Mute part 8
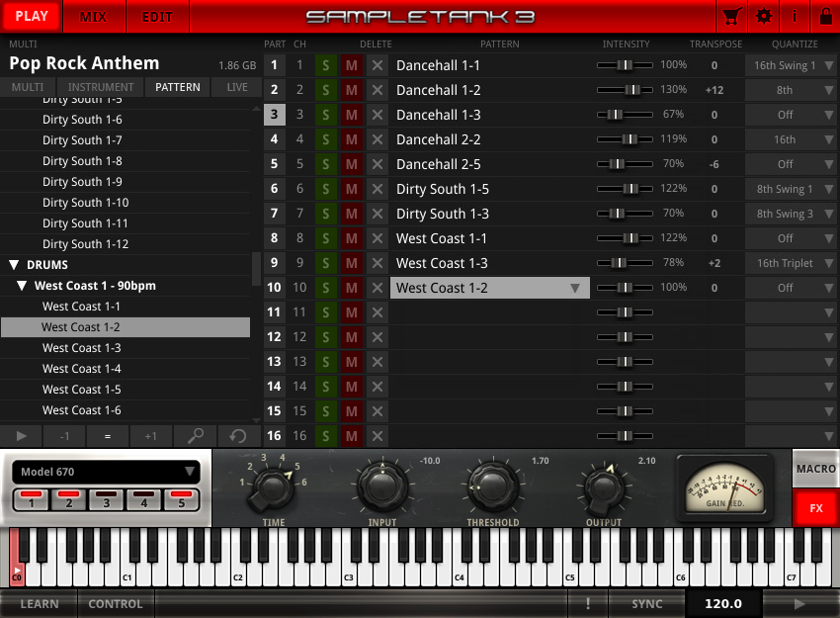 click(352, 238)
